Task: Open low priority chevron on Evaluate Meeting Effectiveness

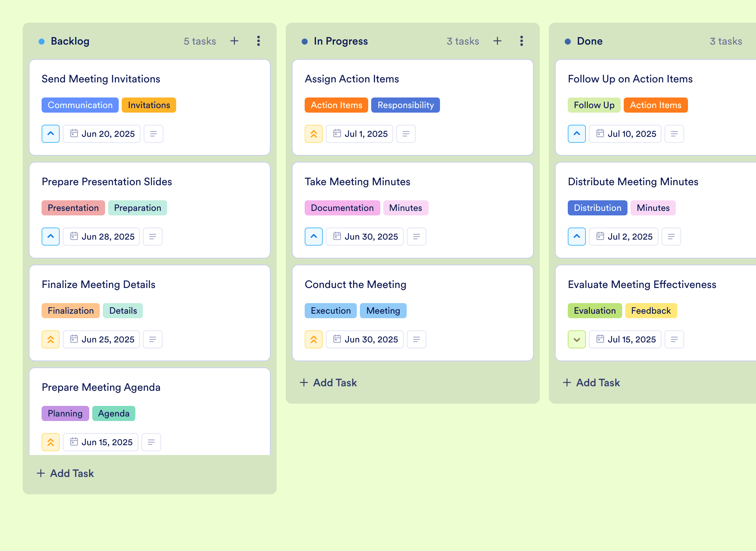Action: (577, 339)
